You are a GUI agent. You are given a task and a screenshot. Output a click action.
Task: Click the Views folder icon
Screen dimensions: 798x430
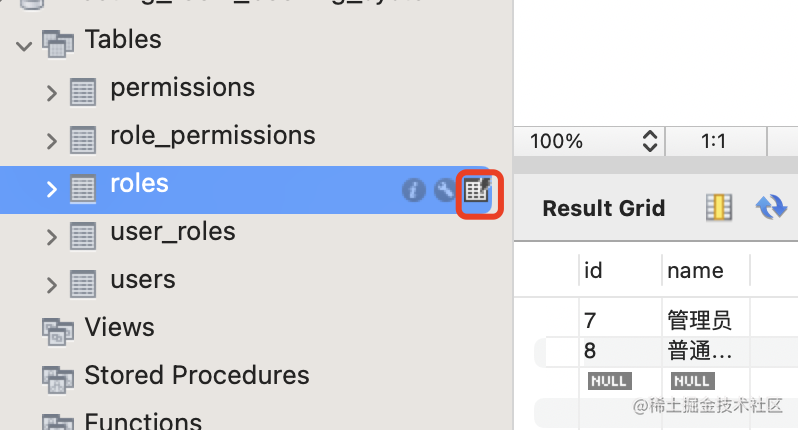click(58, 329)
